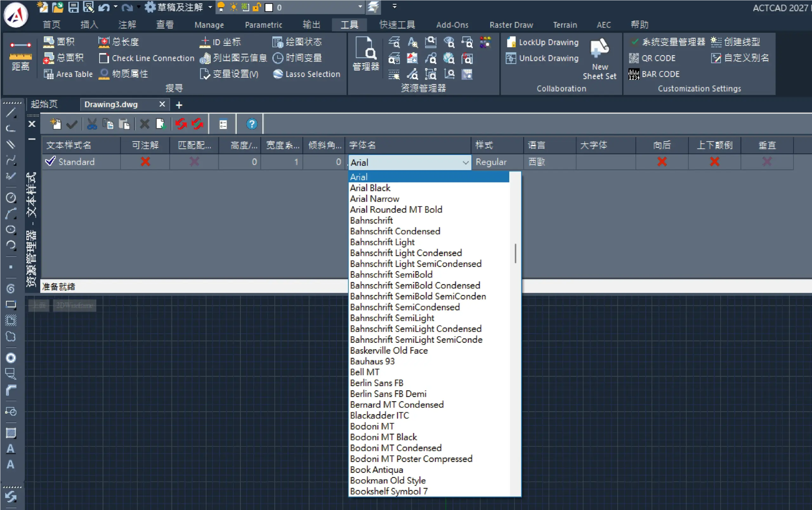
Task: Generate a QR CODE
Action: (x=652, y=58)
